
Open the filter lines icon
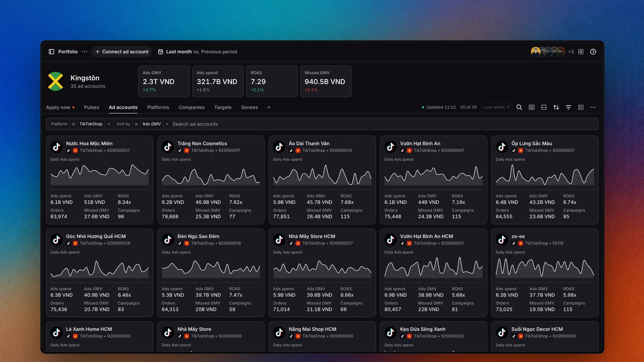568,107
